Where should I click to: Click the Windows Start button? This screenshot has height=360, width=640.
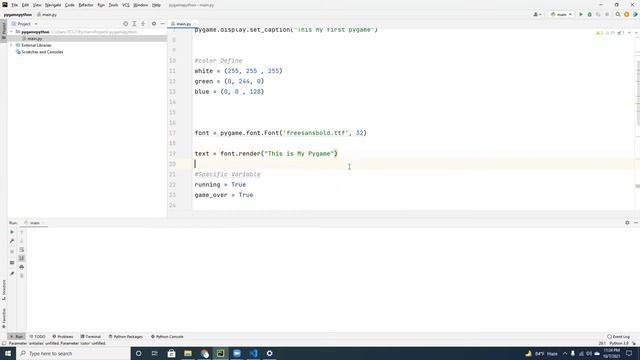(8, 353)
